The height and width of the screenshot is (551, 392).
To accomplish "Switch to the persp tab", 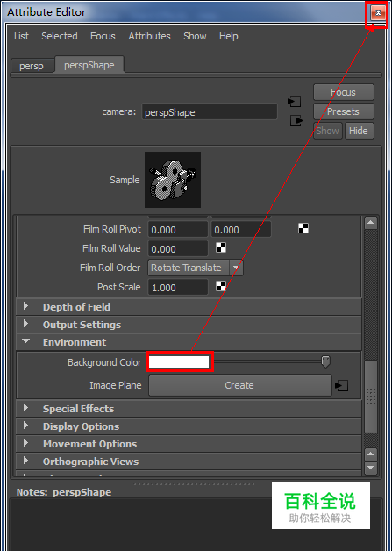I will coord(32,66).
